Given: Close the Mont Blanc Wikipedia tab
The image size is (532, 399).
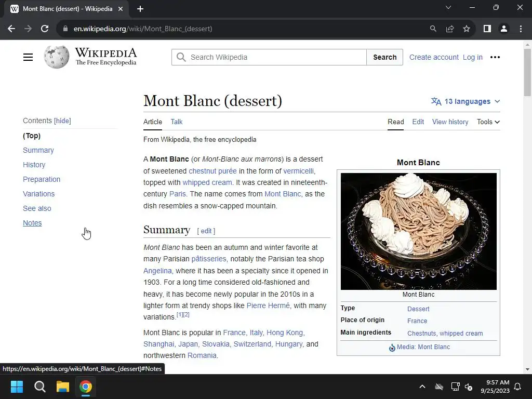Looking at the screenshot, I should pyautogui.click(x=121, y=9).
